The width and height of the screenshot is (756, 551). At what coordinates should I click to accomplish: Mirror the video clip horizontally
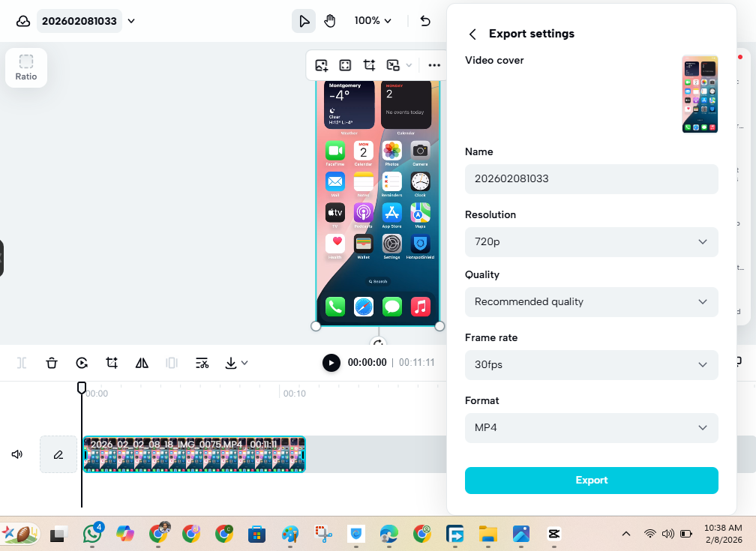click(x=141, y=363)
